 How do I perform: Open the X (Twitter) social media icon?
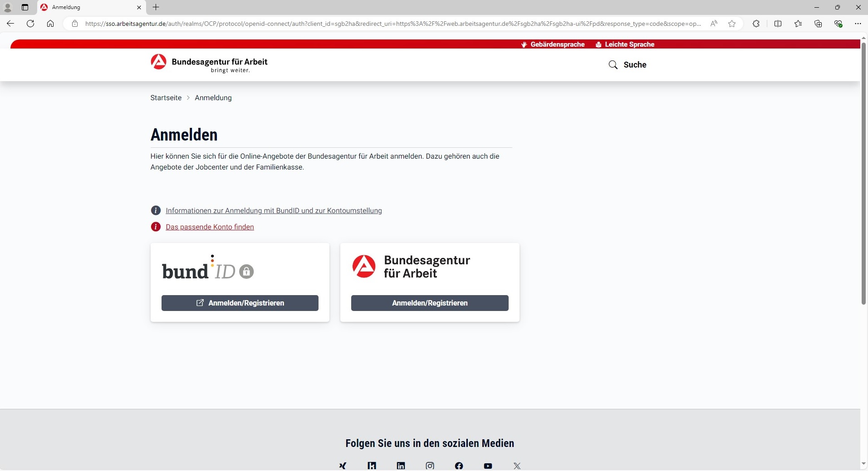click(517, 466)
